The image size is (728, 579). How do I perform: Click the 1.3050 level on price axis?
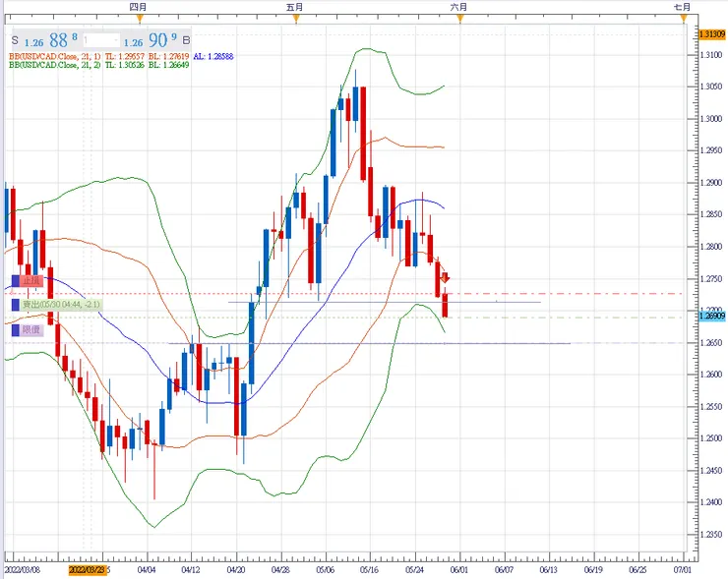coord(711,87)
